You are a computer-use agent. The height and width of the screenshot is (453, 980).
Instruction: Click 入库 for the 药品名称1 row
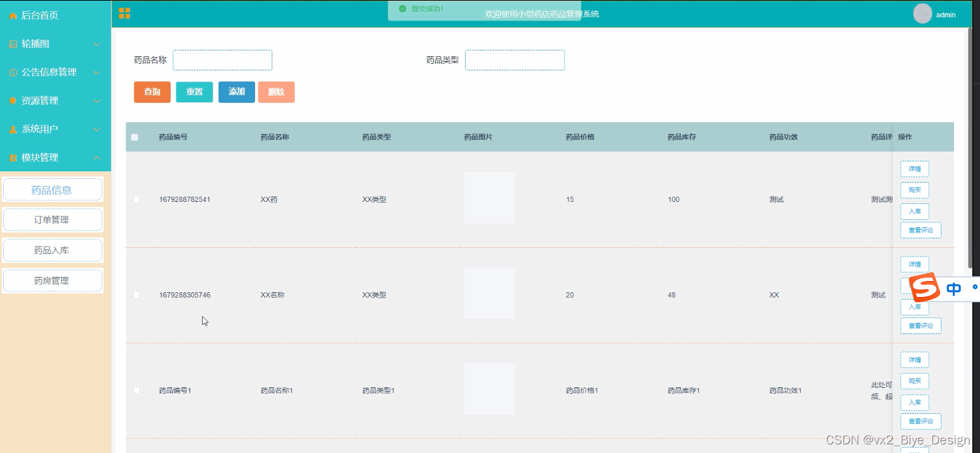tap(915, 403)
